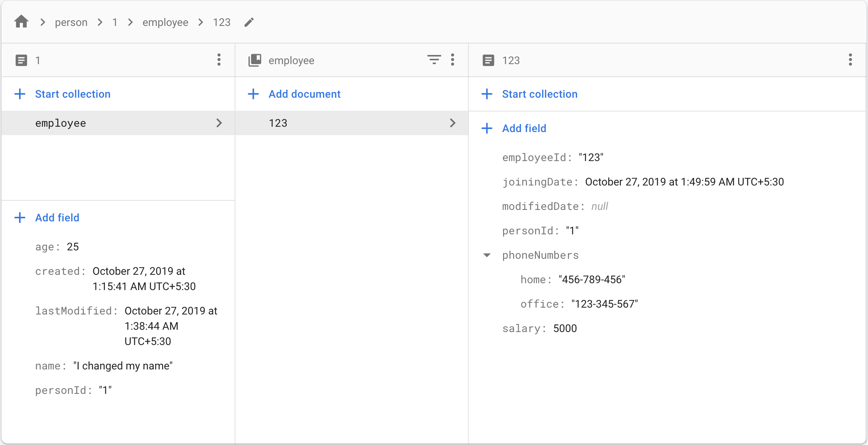Navigate to person via the breadcrumb
The image size is (868, 445).
(x=71, y=22)
